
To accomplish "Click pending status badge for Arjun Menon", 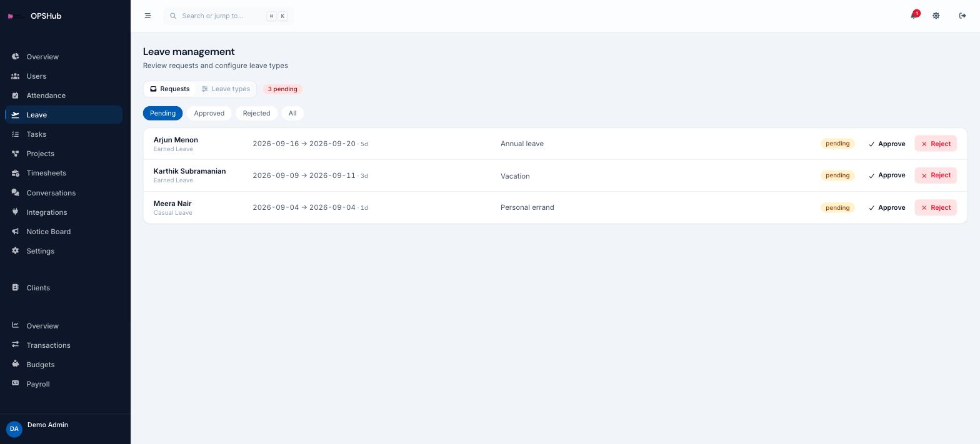I will tap(837, 144).
